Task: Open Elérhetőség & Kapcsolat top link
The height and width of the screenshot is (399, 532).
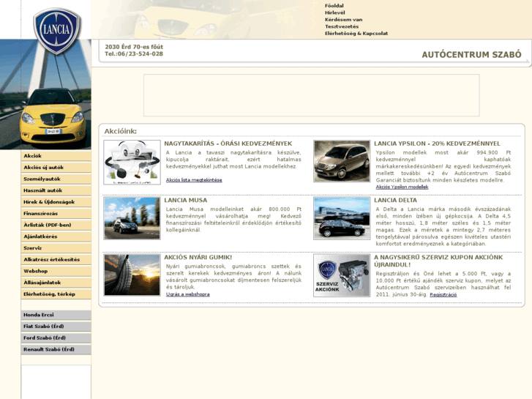Action: pyautogui.click(x=356, y=33)
